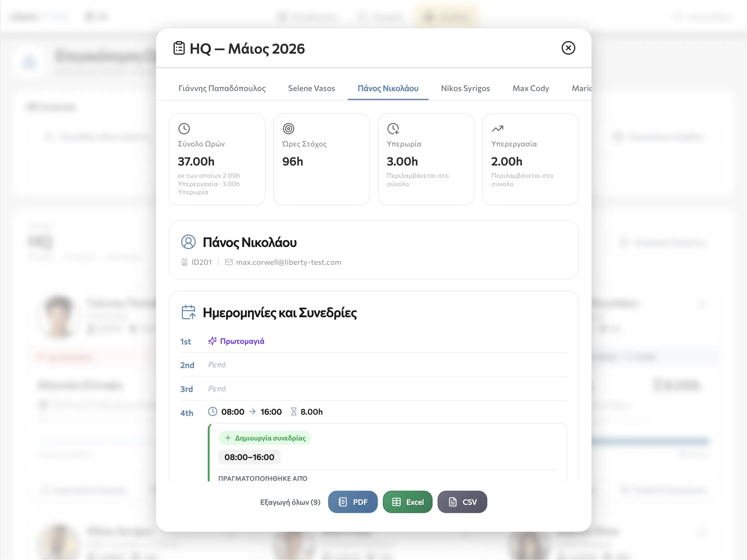Click the Εξαγωγή όλων (9) label
Viewport: 747px width, 560px height.
(290, 502)
